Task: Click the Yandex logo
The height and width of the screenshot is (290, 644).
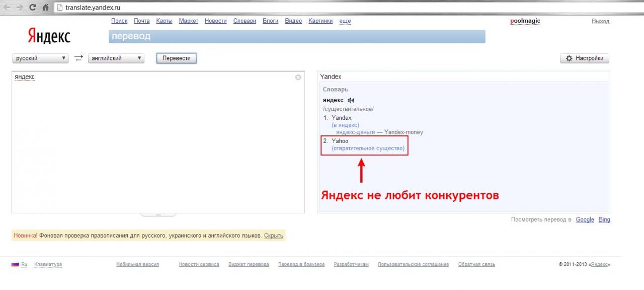Action: (x=49, y=36)
